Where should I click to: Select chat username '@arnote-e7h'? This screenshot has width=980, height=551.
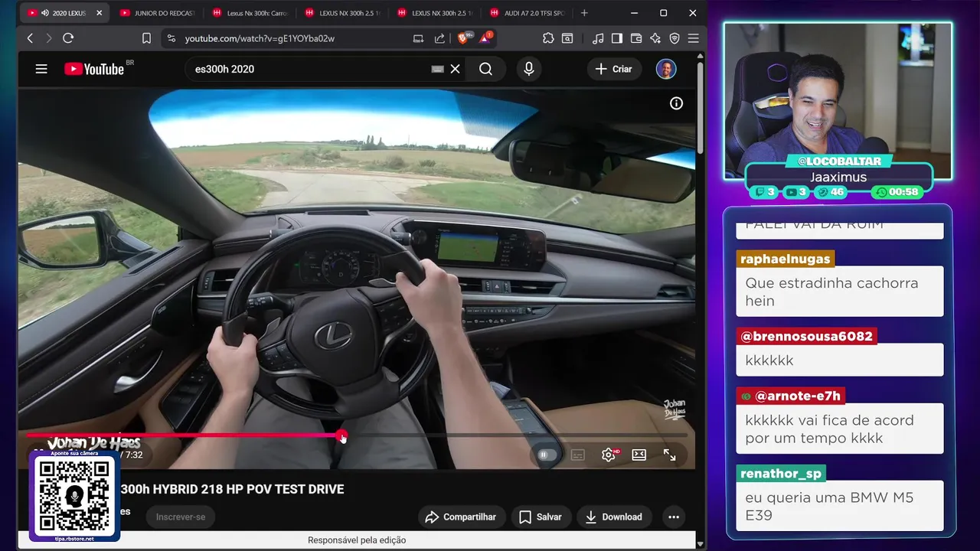pos(790,396)
